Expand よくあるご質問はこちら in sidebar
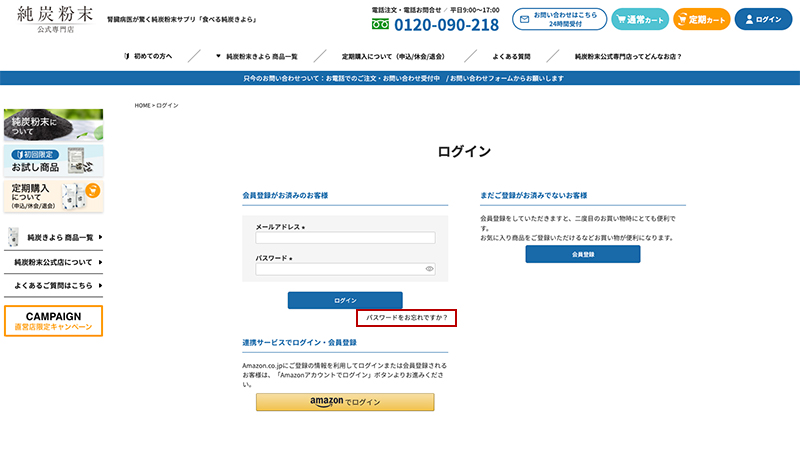800x470 pixels. pyautogui.click(x=53, y=286)
